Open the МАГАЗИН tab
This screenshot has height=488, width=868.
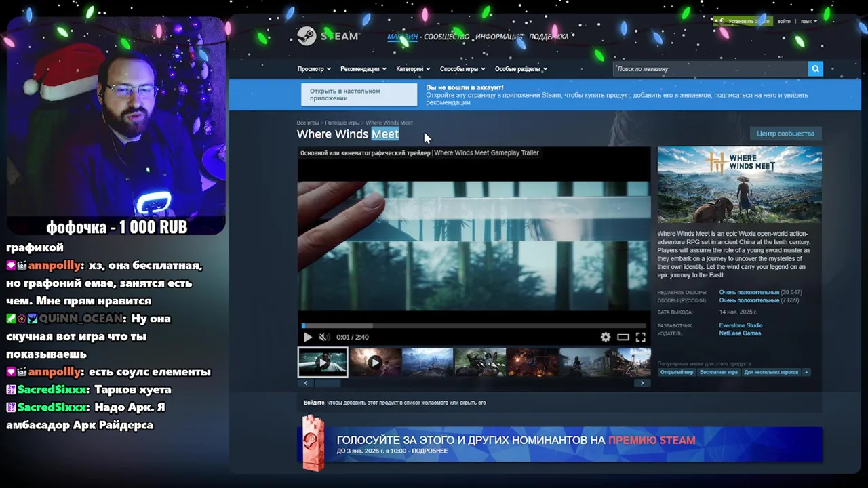(403, 37)
